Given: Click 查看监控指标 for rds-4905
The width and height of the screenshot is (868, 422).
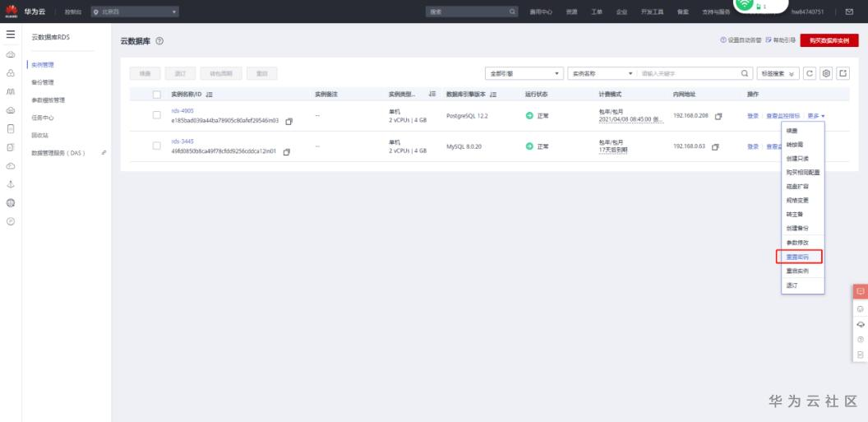Looking at the screenshot, I should (783, 116).
